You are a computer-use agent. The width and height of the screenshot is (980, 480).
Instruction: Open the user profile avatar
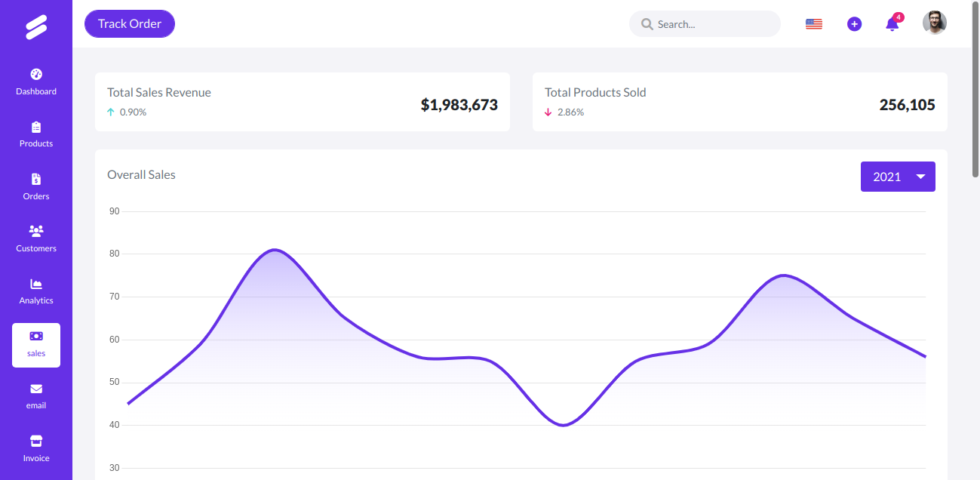coord(935,22)
